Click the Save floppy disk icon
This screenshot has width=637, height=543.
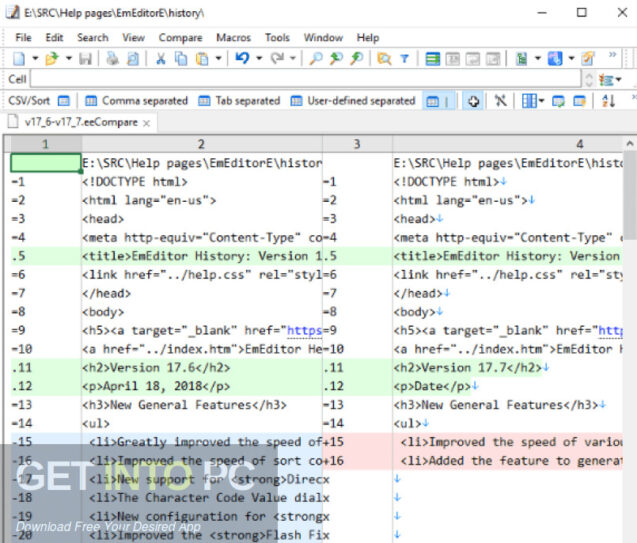click(85, 59)
